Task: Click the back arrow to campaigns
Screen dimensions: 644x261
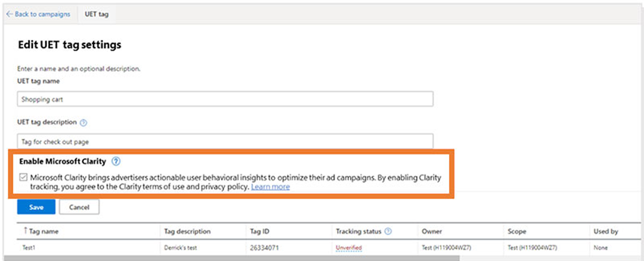Action: pos(9,14)
